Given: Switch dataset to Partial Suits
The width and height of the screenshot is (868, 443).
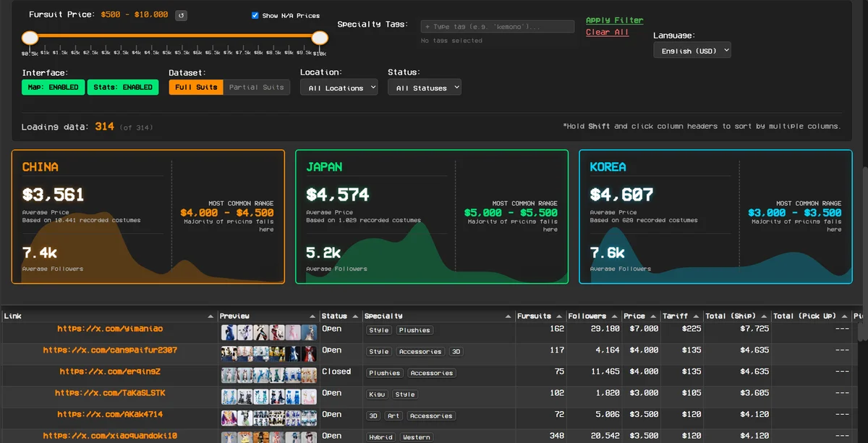Looking at the screenshot, I should 257,87.
